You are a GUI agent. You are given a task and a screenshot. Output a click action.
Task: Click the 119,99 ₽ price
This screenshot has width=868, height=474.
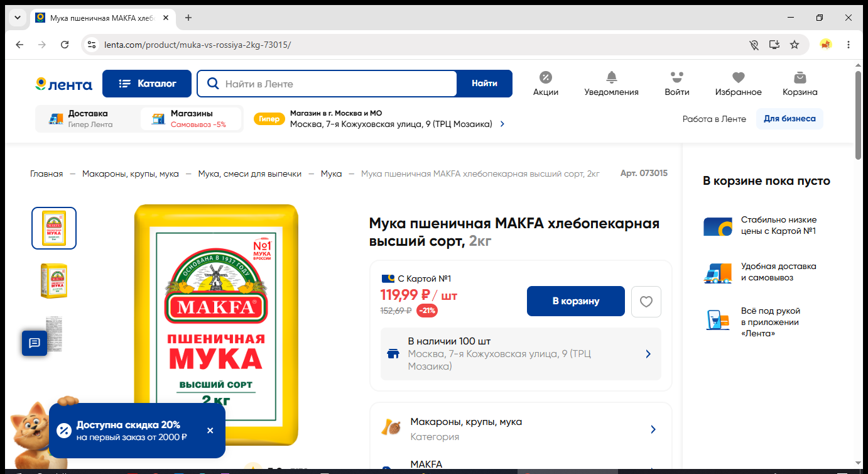(405, 295)
